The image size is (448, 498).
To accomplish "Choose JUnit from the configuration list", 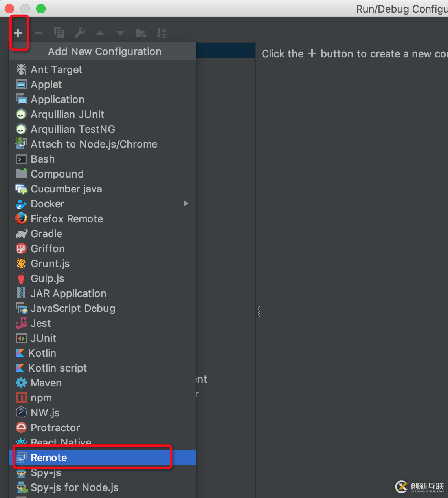I will coord(103,338).
